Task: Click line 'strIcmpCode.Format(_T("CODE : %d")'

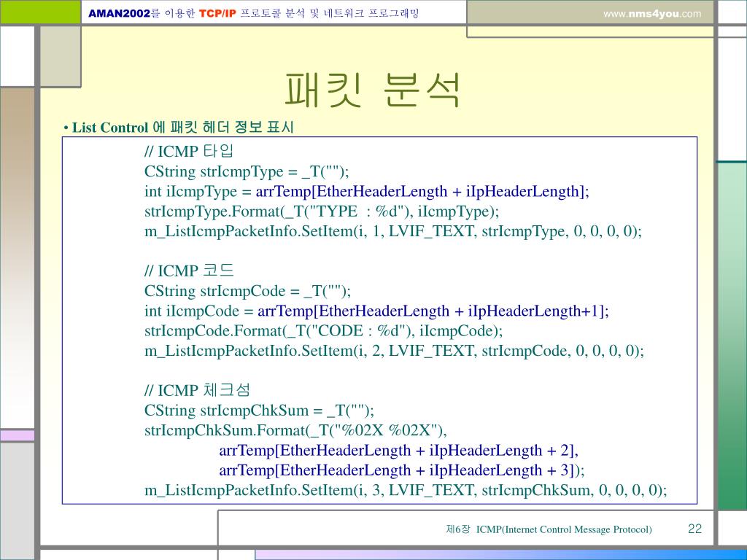Action: (x=323, y=331)
